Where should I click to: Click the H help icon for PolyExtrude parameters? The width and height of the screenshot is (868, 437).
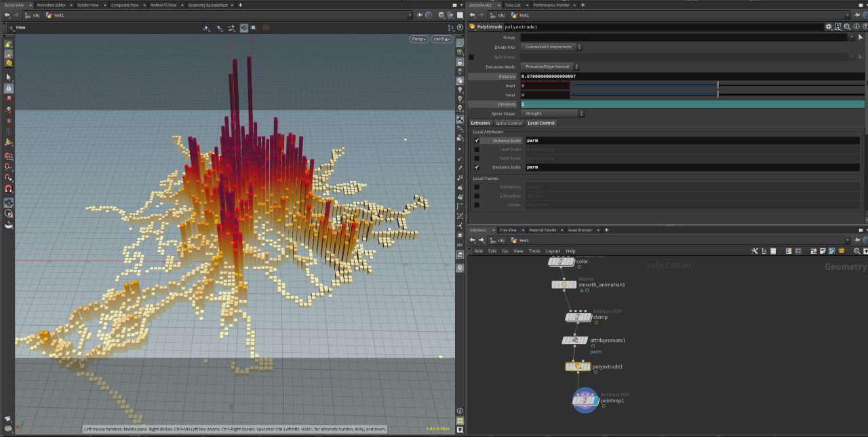[838, 26]
